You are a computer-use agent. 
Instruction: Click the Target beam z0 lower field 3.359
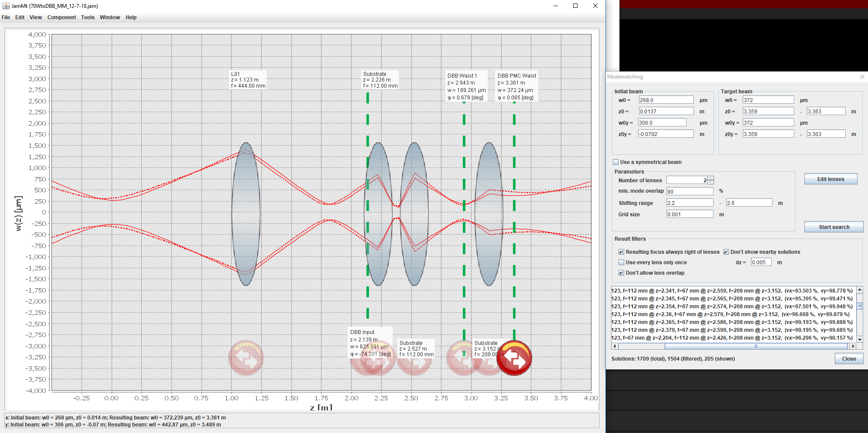(x=768, y=112)
